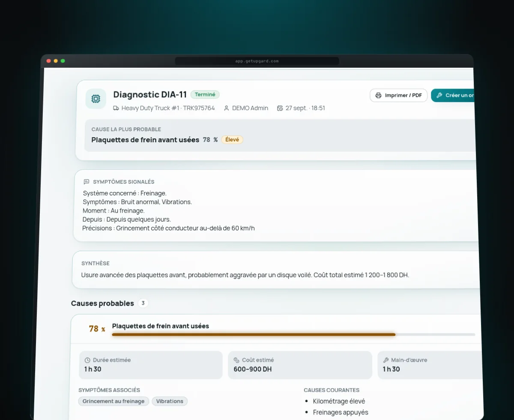Click the line Moment : Au freinage.
This screenshot has height=420, width=514.
(114, 211)
